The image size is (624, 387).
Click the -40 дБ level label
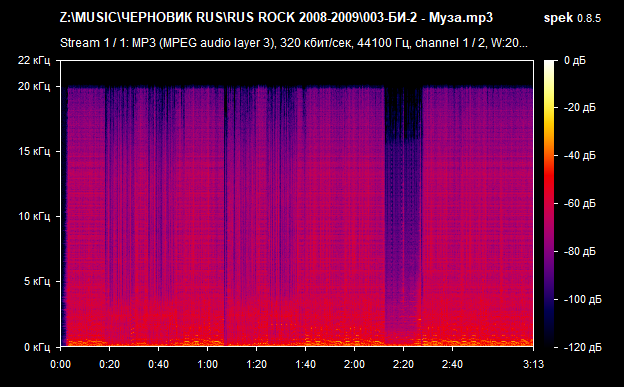tap(580, 155)
